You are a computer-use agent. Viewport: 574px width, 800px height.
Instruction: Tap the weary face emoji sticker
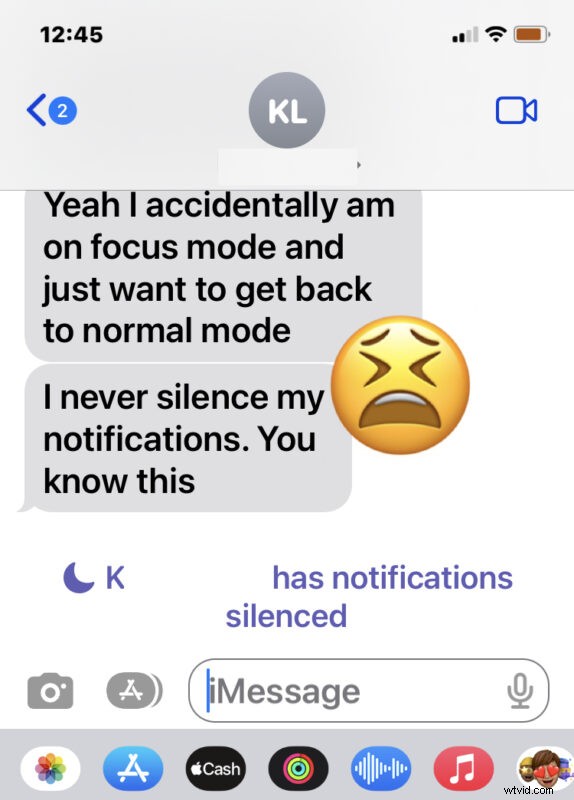point(401,385)
